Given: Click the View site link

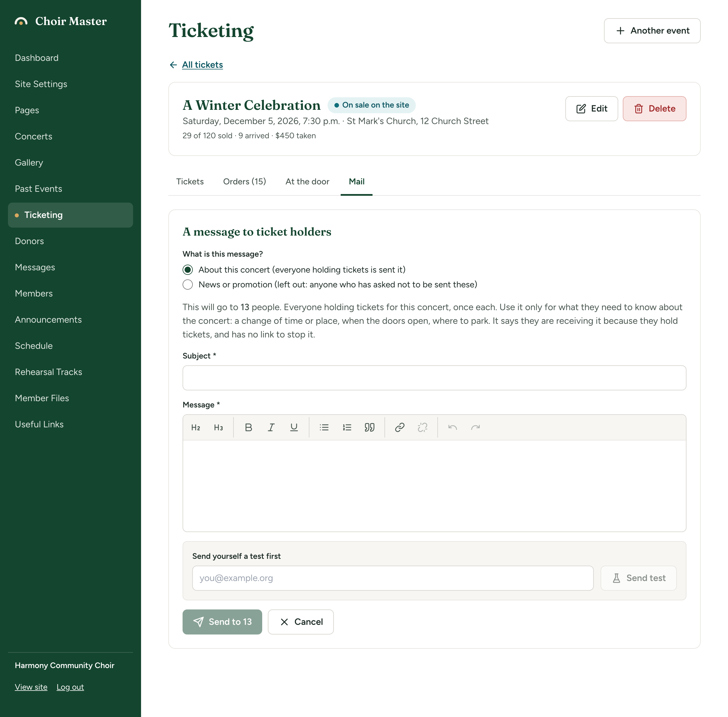Looking at the screenshot, I should point(31,687).
